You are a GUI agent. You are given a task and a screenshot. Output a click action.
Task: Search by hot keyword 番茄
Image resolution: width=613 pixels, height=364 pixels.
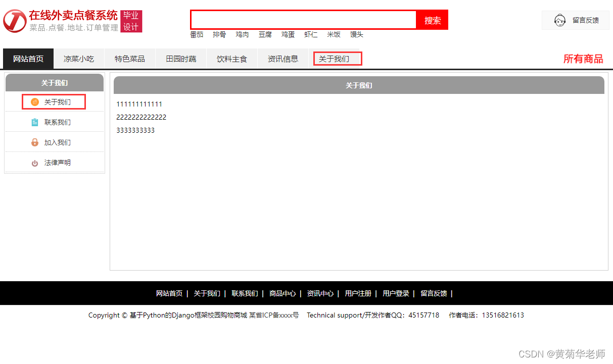click(x=197, y=34)
